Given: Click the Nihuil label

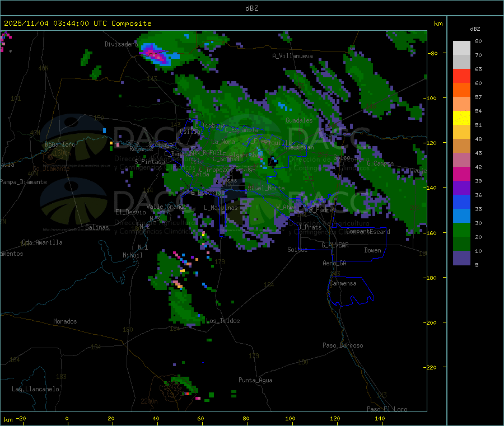Looking at the screenshot, I should click(x=132, y=255).
